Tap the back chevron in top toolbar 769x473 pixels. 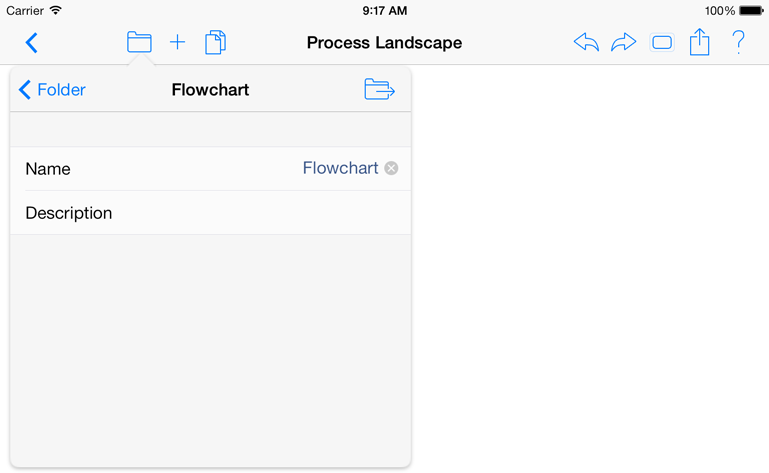(31, 43)
